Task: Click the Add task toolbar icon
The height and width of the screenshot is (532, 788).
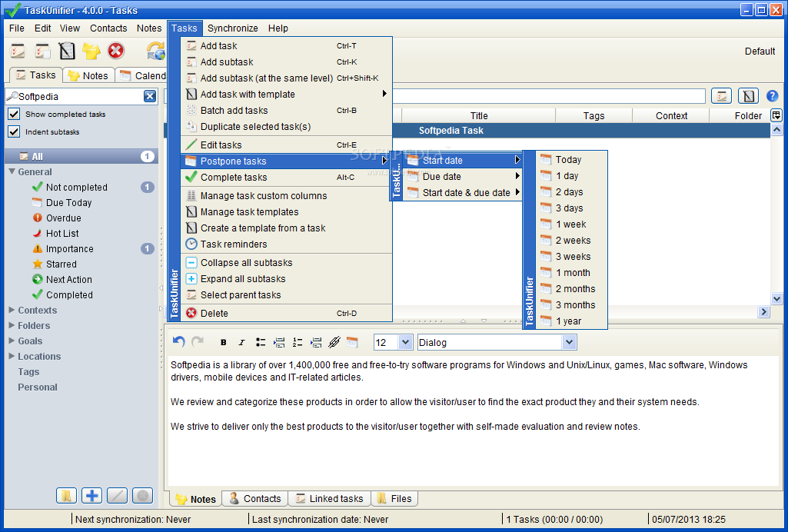Action: point(18,51)
